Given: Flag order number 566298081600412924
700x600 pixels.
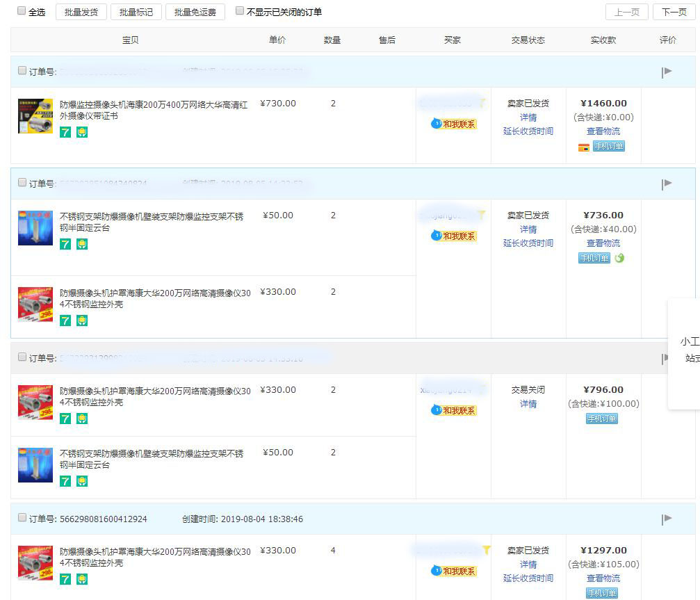Looking at the screenshot, I should (x=667, y=519).
